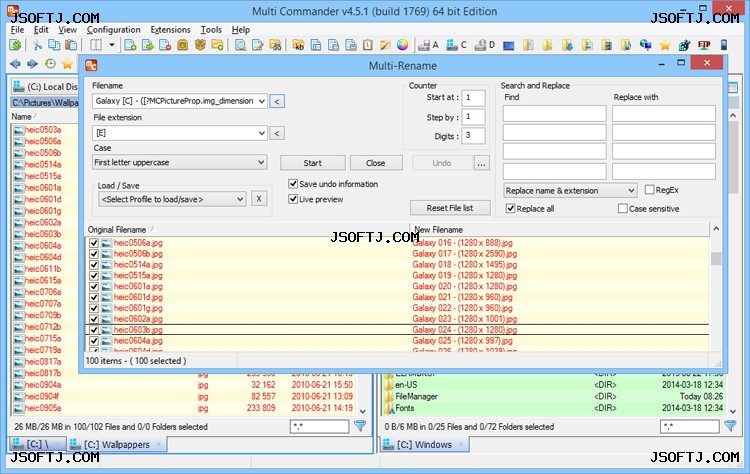Click the Find files binoculars icon

pos(275,45)
